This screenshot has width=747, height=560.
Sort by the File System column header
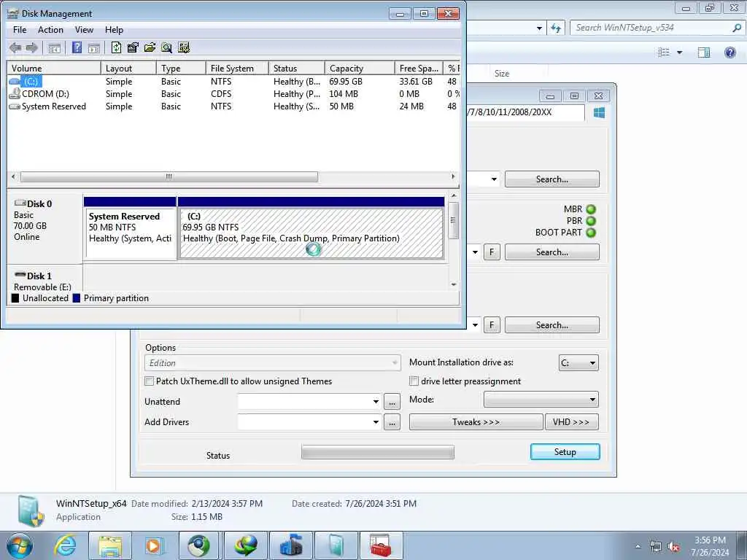(x=237, y=68)
